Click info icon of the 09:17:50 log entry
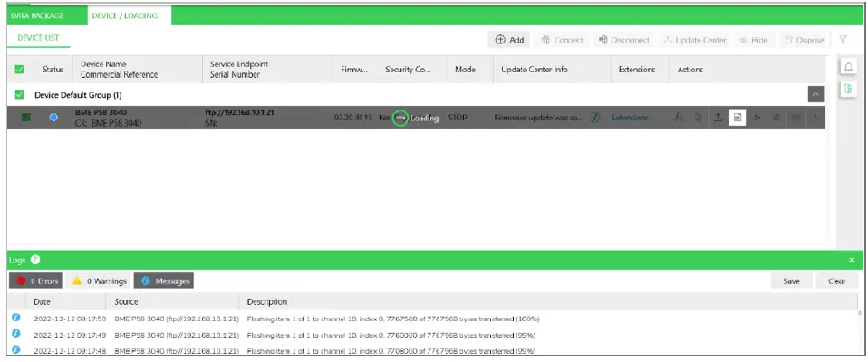 point(16,319)
